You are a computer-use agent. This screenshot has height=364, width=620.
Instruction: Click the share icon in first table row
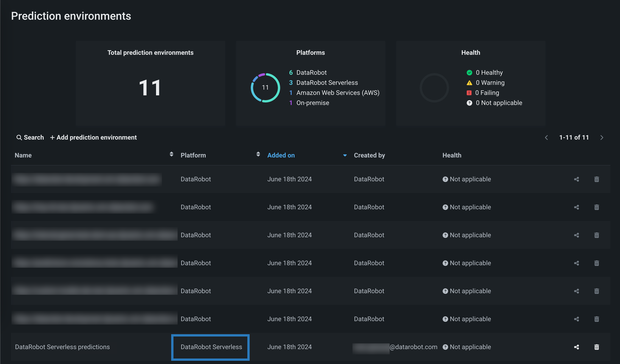pos(576,179)
